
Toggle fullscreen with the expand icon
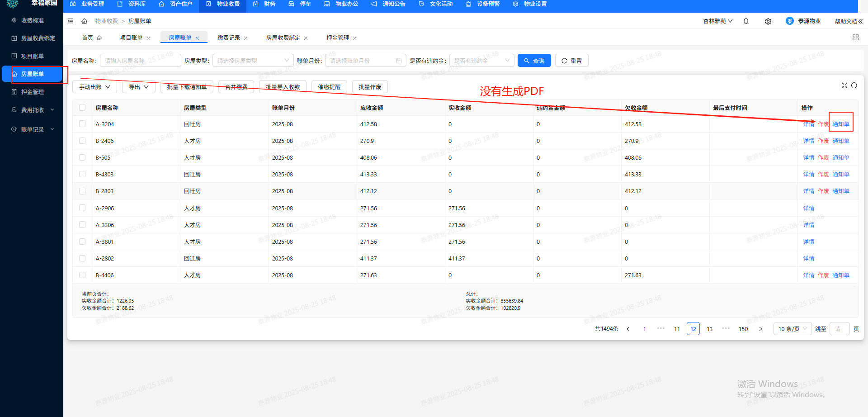click(844, 85)
